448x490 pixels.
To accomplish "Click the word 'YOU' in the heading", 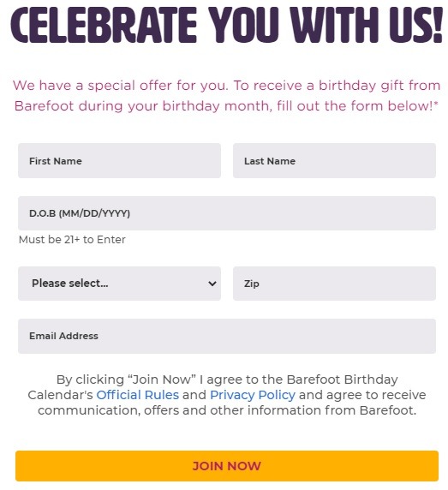I will [x=243, y=24].
